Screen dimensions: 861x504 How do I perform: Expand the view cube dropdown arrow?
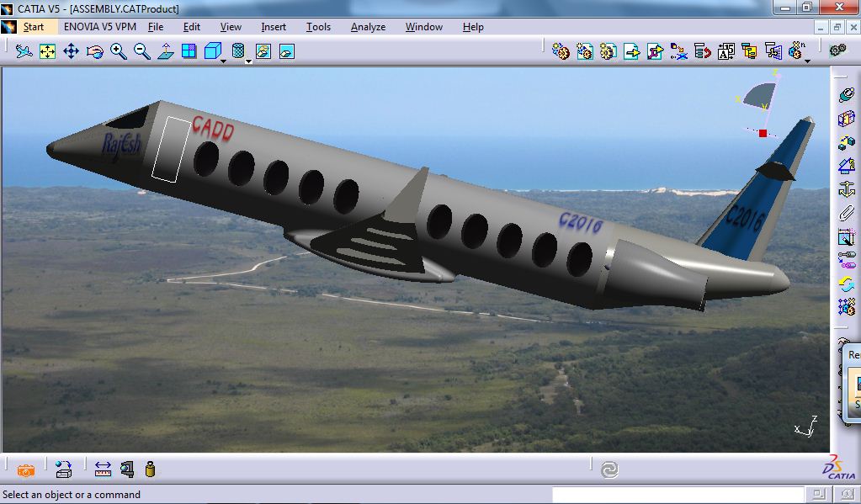click(224, 61)
